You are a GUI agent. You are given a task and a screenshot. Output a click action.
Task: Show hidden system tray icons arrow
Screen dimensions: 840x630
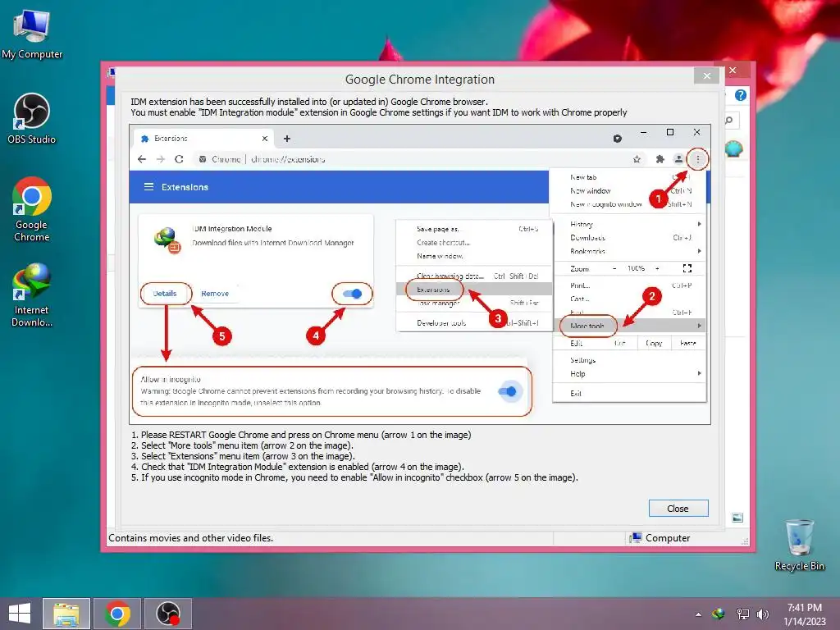coord(698,614)
